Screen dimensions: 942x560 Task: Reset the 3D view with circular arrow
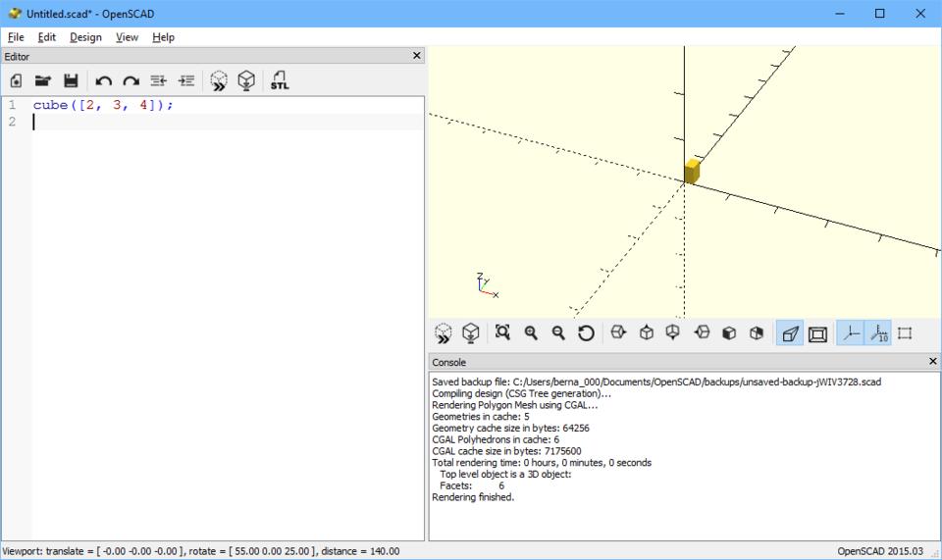click(586, 333)
